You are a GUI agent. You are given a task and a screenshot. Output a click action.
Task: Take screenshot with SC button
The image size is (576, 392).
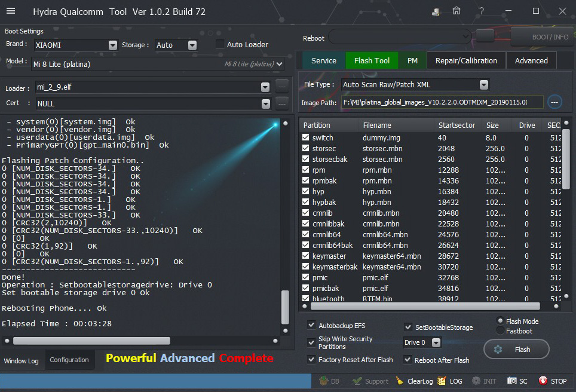[x=517, y=381]
